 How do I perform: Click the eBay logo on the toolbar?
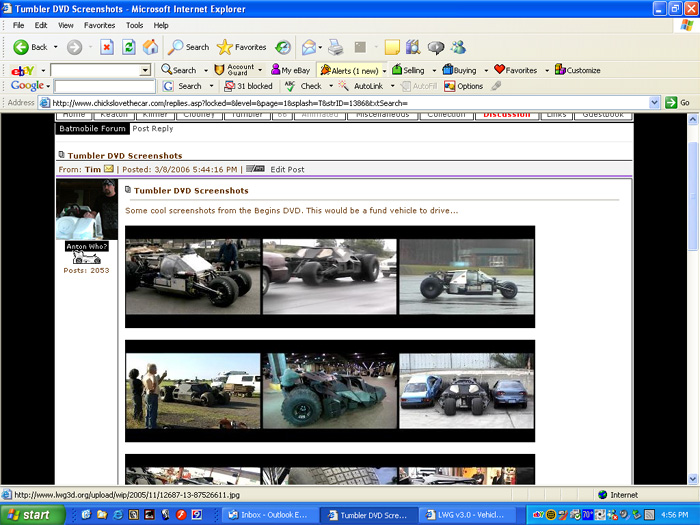tap(23, 71)
